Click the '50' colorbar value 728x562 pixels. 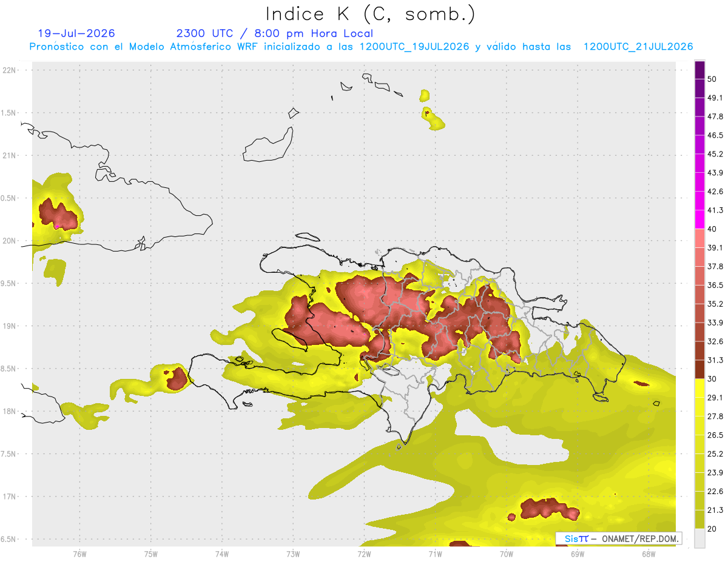pos(712,79)
